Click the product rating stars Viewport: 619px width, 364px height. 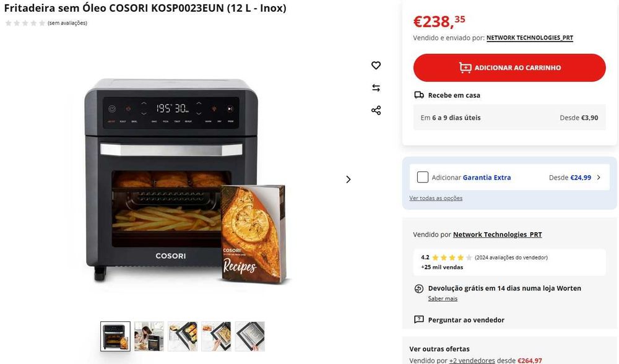pyautogui.click(x=25, y=23)
